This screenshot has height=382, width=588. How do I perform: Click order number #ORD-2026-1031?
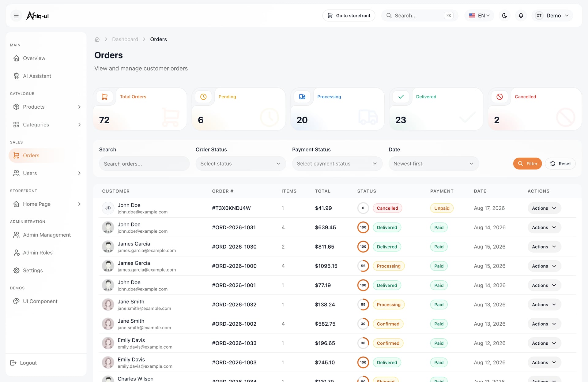pos(234,227)
